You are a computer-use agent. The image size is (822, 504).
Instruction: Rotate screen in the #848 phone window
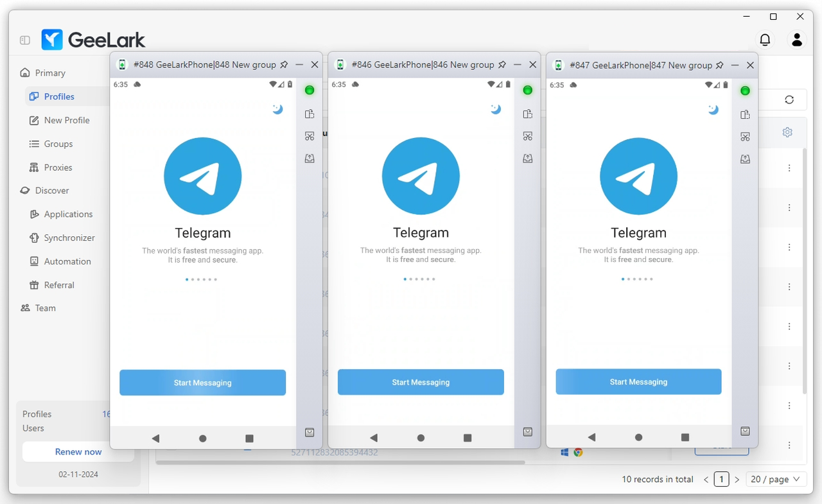tap(310, 114)
